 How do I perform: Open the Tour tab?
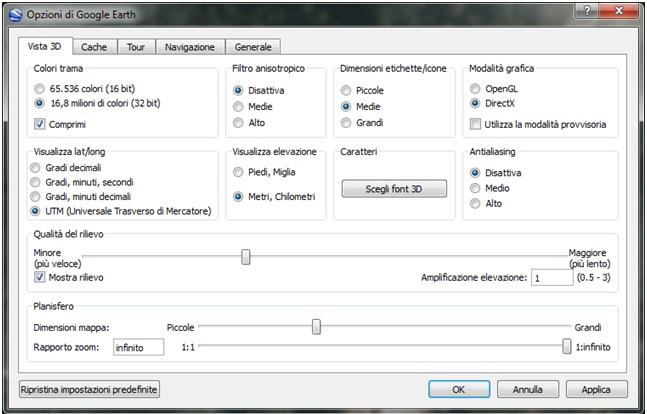pos(136,47)
